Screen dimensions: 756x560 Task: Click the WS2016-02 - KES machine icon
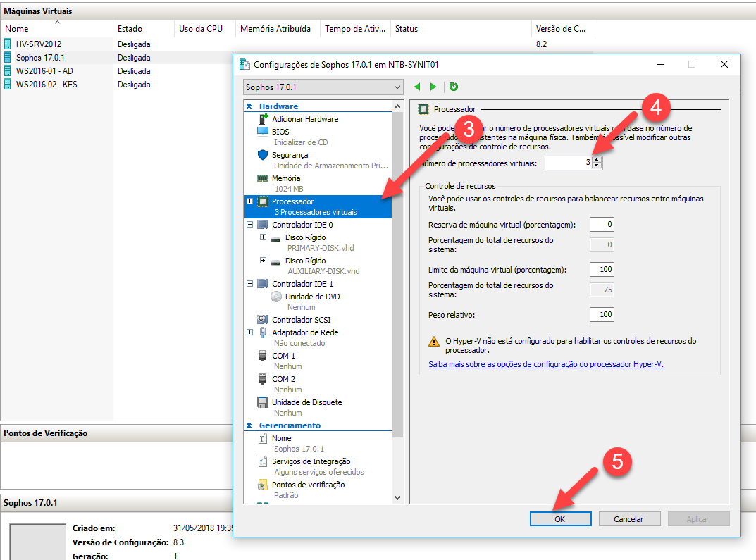point(7,85)
